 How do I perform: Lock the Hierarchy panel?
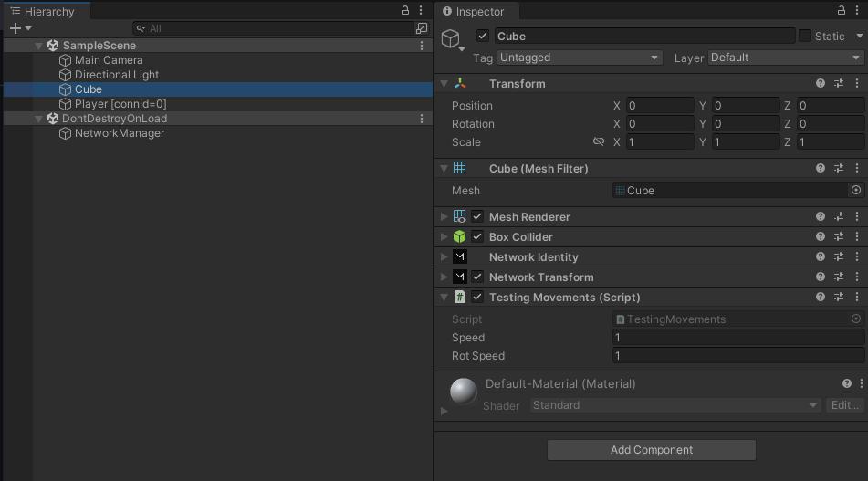click(x=405, y=10)
